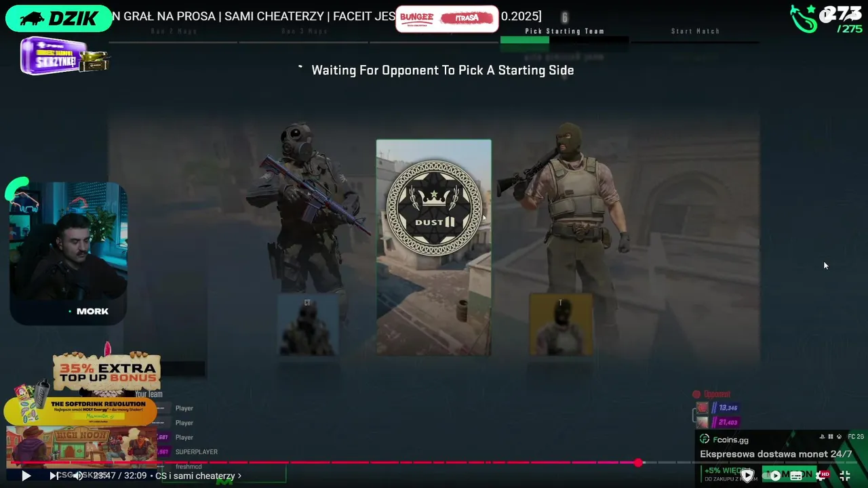Mute the video with the speaker icon
Viewport: 868px width, 488px height.
pyautogui.click(x=79, y=476)
